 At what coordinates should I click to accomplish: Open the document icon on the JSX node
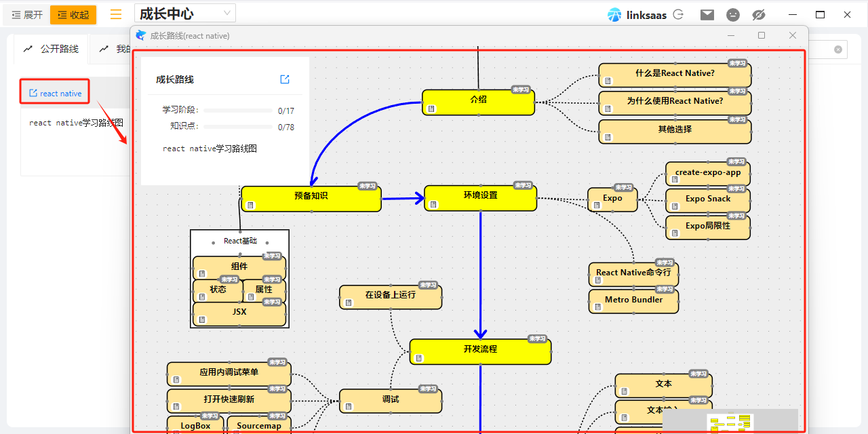(x=202, y=320)
